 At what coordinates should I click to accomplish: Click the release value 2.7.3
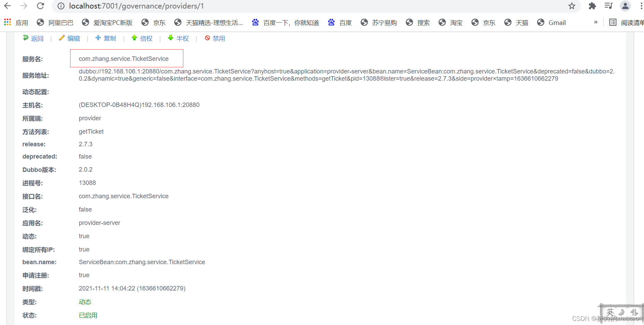(x=86, y=144)
